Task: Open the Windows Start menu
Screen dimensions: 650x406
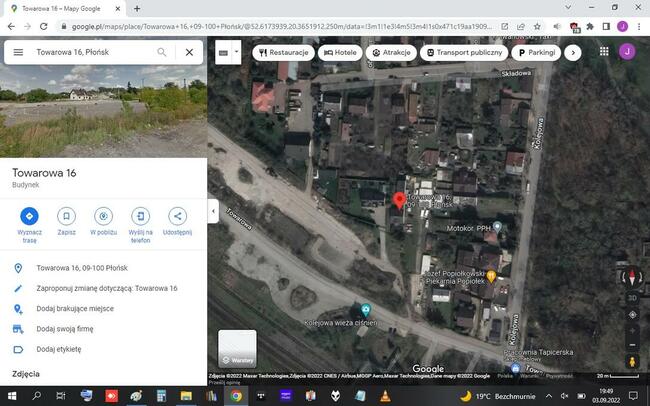Action: 12,396
